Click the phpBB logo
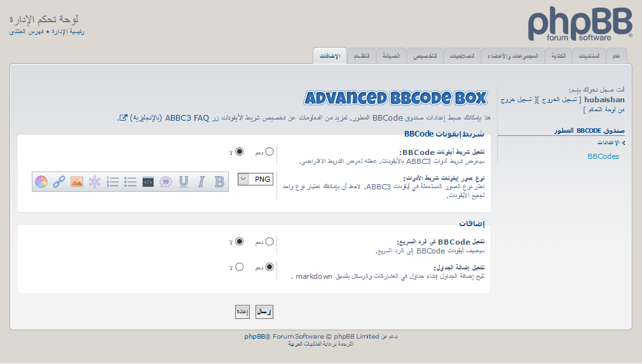Viewport: 642px width, 364px height. [x=580, y=25]
